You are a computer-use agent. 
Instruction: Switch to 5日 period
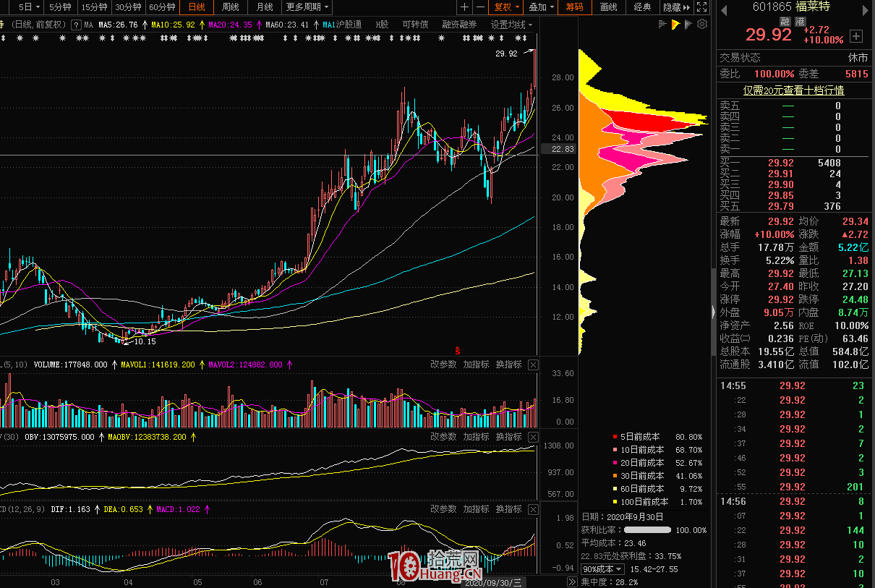[x=28, y=7]
